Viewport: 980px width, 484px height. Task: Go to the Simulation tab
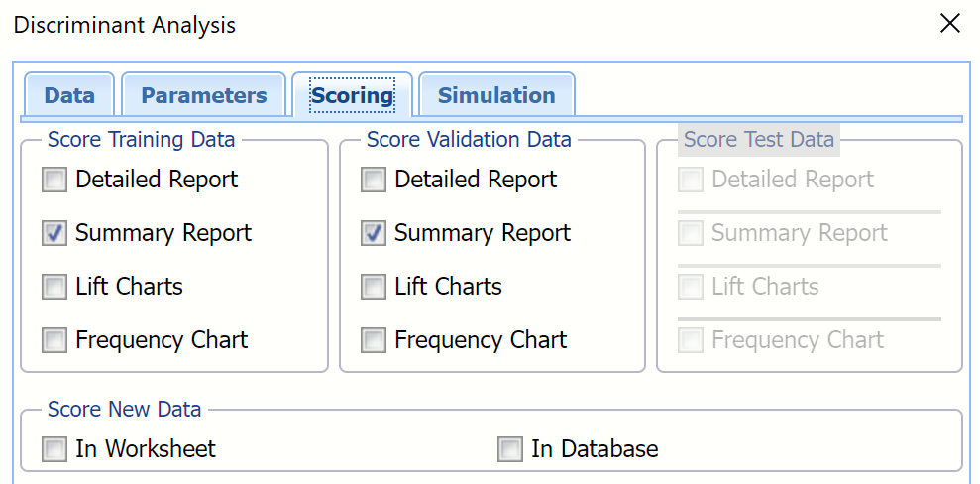coord(495,96)
